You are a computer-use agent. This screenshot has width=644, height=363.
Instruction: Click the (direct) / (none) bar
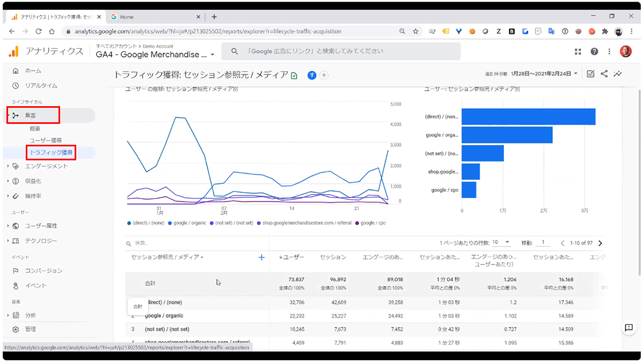tap(529, 117)
